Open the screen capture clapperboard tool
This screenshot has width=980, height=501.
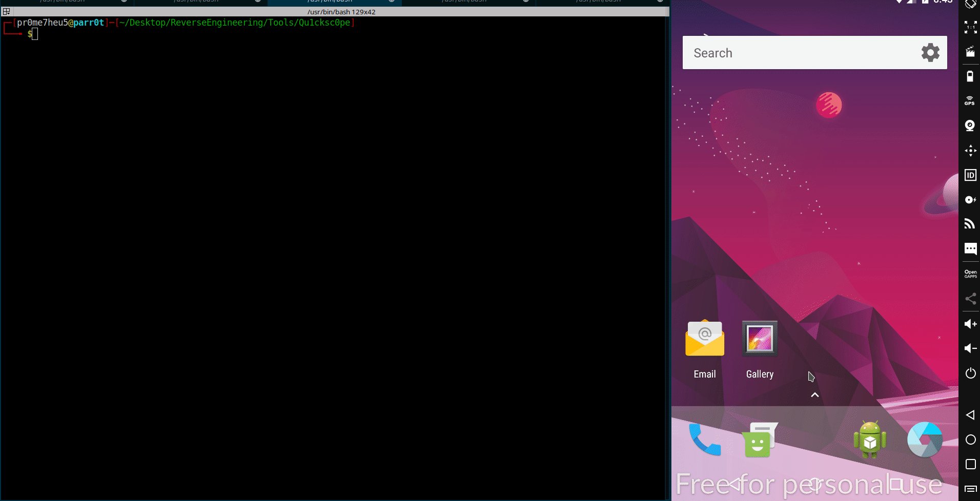970,52
